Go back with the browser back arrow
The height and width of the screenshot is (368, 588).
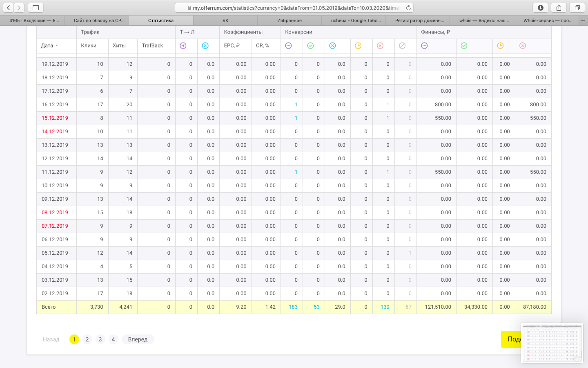click(x=9, y=8)
